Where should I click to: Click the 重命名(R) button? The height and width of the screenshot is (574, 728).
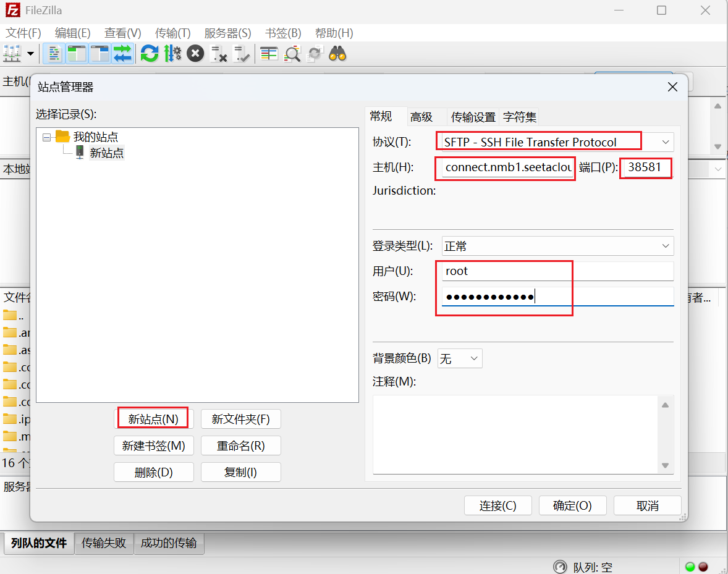point(240,445)
